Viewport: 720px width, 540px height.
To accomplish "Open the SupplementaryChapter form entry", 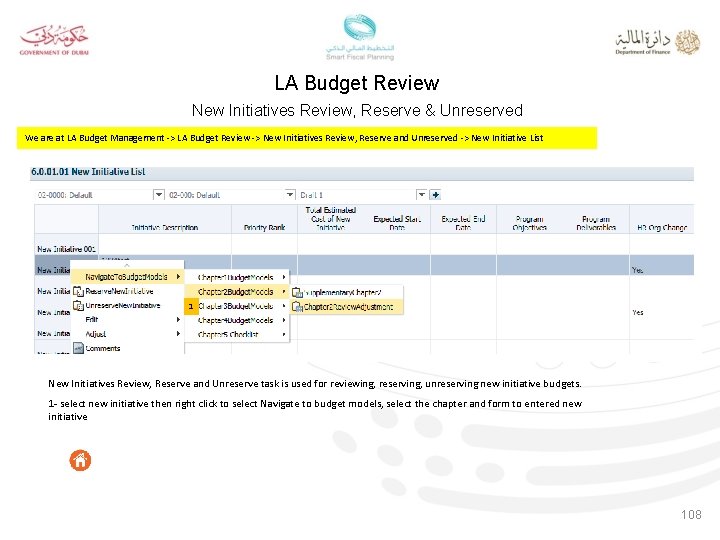I will point(347,292).
